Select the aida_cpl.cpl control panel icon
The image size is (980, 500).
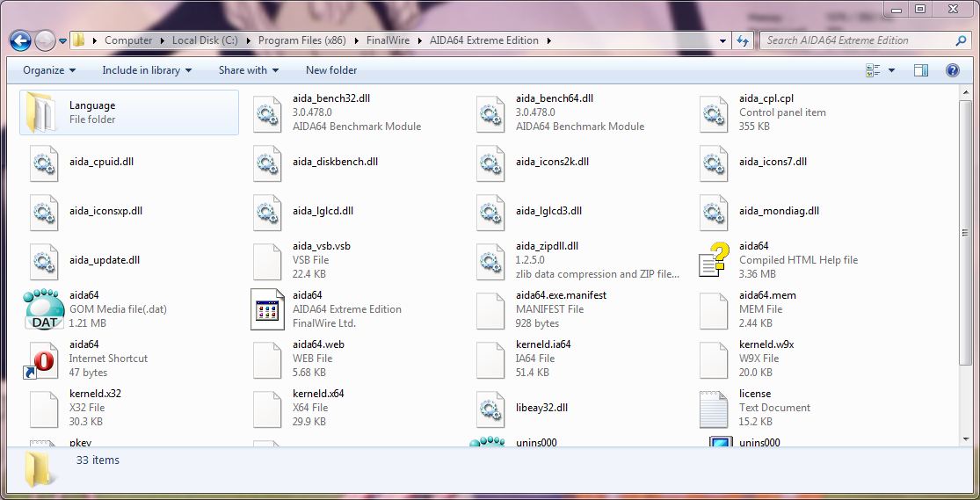tap(714, 113)
